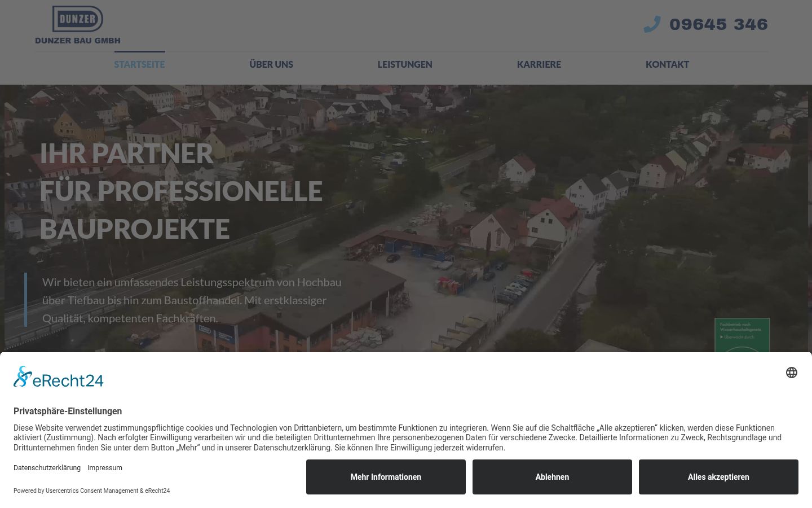812x508 pixels.
Task: Open the Karriere menu item
Action: pos(539,64)
